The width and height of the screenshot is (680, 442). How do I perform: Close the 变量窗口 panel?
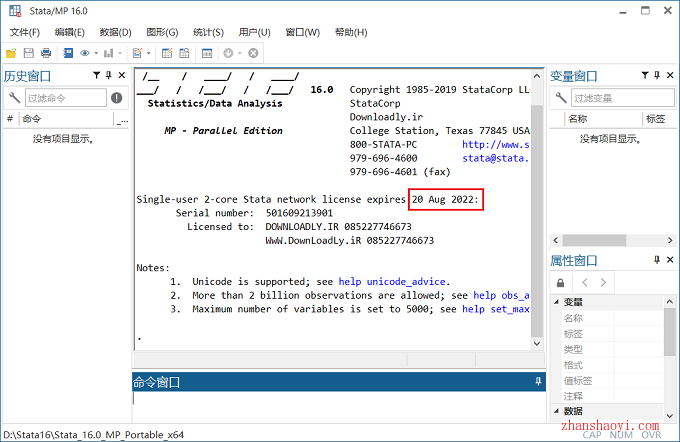pyautogui.click(x=670, y=75)
